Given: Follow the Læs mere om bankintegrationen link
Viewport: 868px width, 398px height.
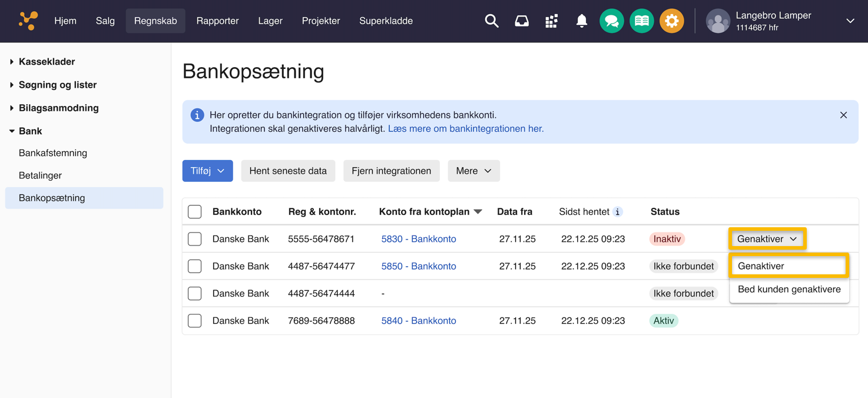Looking at the screenshot, I should coord(466,129).
